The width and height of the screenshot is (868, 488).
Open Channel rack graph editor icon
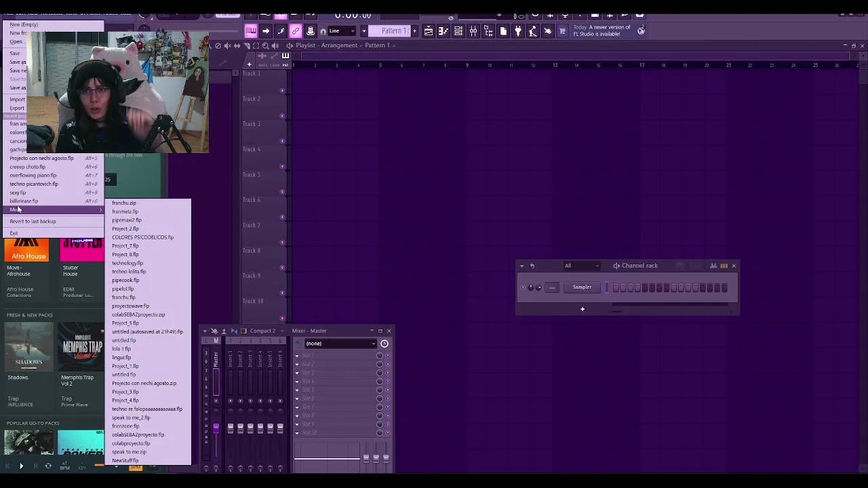click(713, 266)
